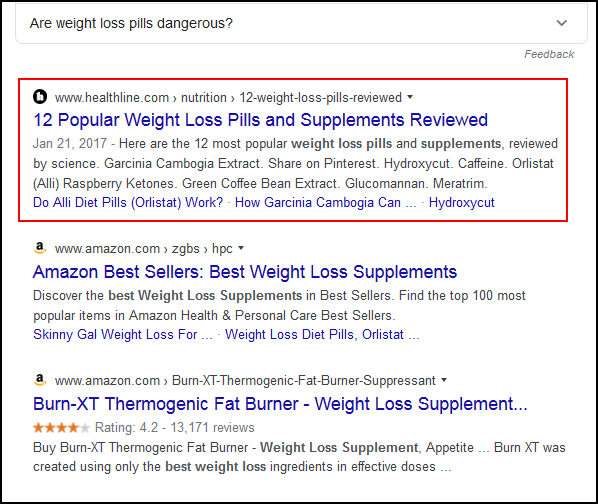
Task: Click the 'Rating: 4.2 - 13,171 reviews' text
Action: (174, 428)
